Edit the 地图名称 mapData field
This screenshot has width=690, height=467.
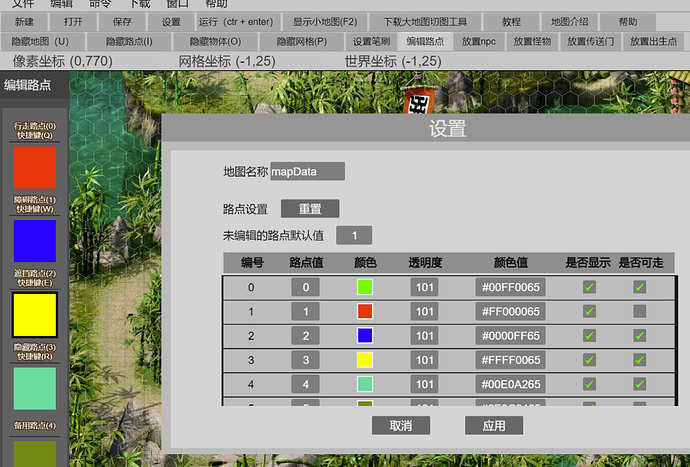[307, 171]
